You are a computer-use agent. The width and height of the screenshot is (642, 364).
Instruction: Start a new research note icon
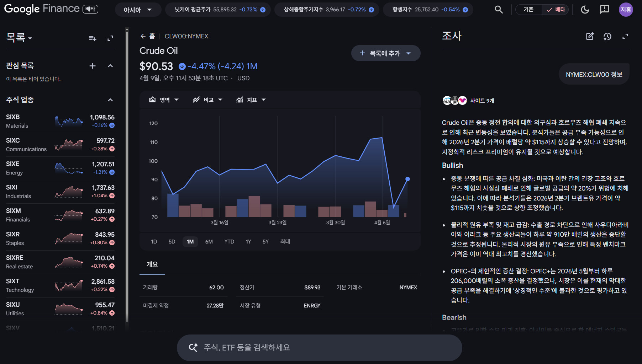click(590, 36)
